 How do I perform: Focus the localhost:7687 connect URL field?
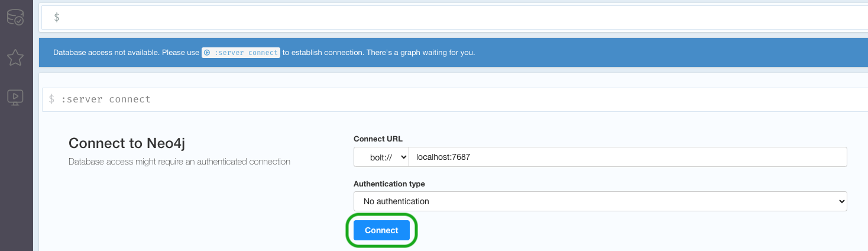pyautogui.click(x=628, y=157)
